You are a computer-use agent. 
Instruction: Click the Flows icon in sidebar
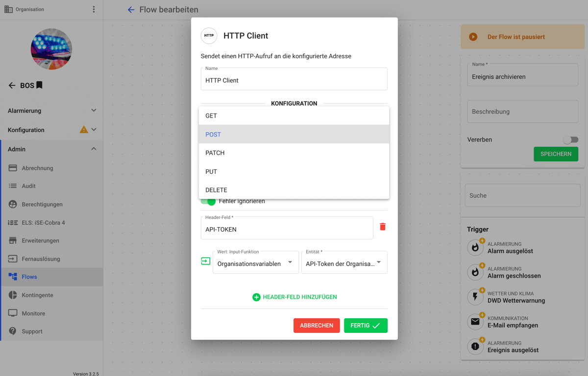pyautogui.click(x=13, y=277)
